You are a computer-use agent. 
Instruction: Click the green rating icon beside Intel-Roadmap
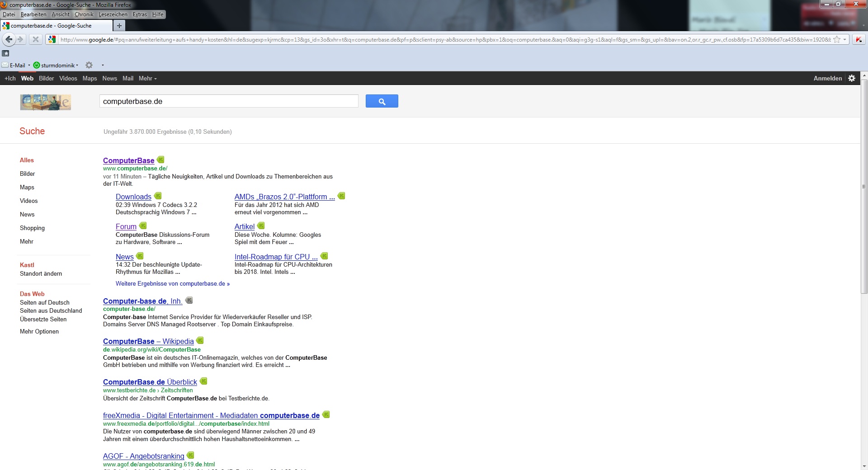pos(324,256)
